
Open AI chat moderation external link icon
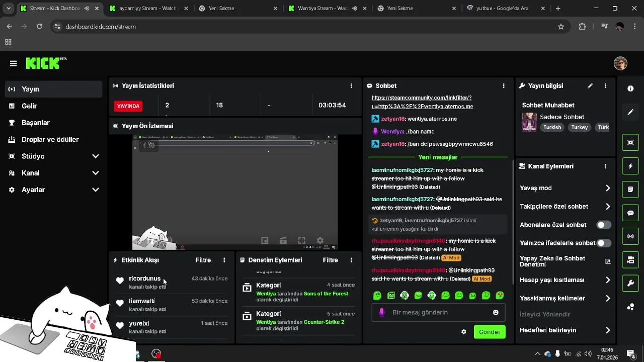[608, 261]
